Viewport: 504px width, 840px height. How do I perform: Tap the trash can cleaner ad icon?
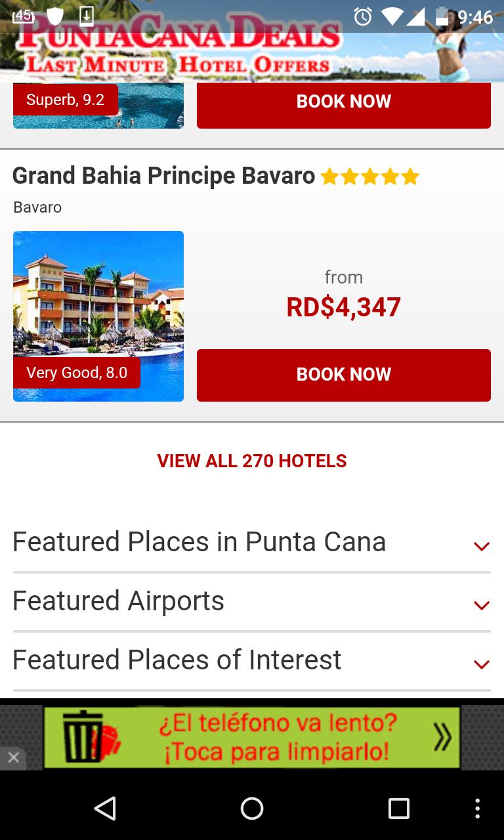click(x=83, y=738)
